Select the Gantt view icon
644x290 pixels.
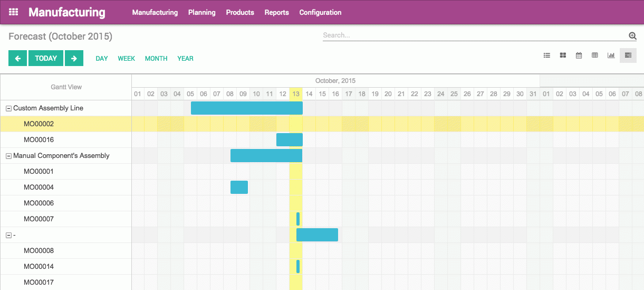628,55
